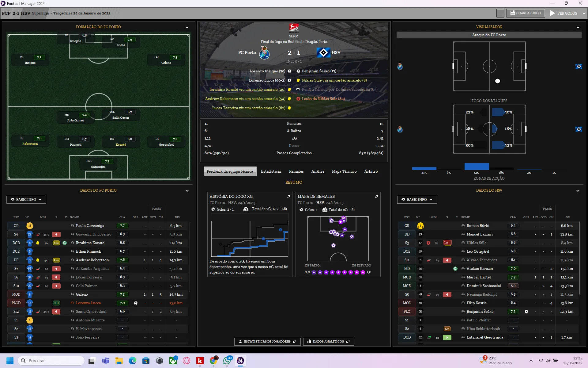
Task: Click Gazzaniga's goalkeeper slot on the pitch
Action: (98, 164)
